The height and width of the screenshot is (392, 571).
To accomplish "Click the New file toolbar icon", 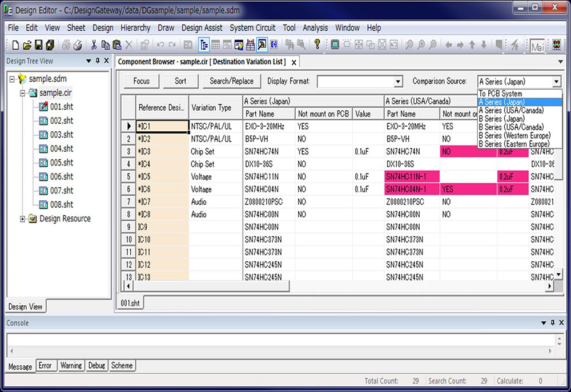I will [15, 45].
